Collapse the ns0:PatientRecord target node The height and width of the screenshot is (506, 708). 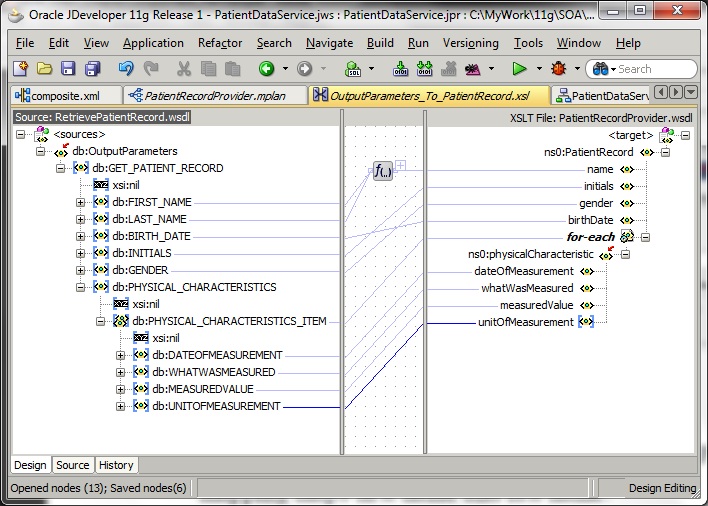pos(665,153)
